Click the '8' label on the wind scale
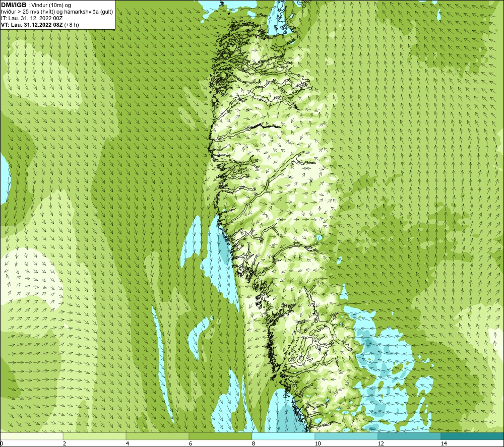 pyautogui.click(x=254, y=443)
